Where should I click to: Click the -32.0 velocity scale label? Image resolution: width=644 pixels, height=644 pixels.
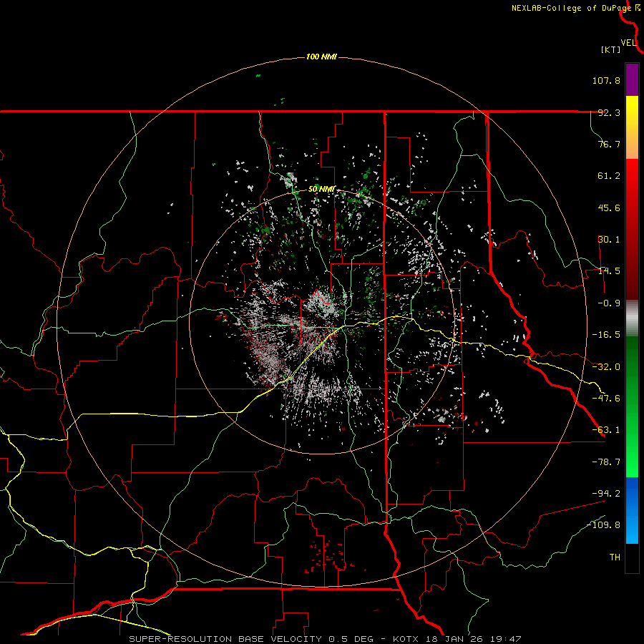point(606,367)
